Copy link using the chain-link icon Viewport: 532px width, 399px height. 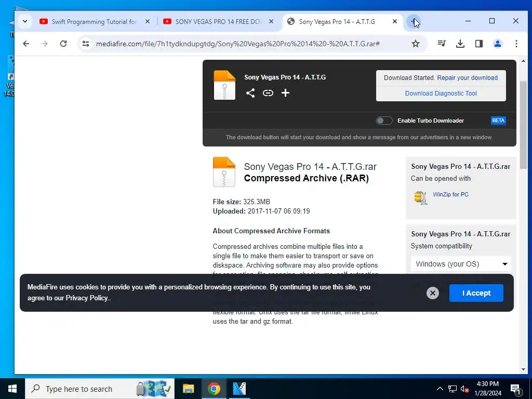click(x=268, y=93)
